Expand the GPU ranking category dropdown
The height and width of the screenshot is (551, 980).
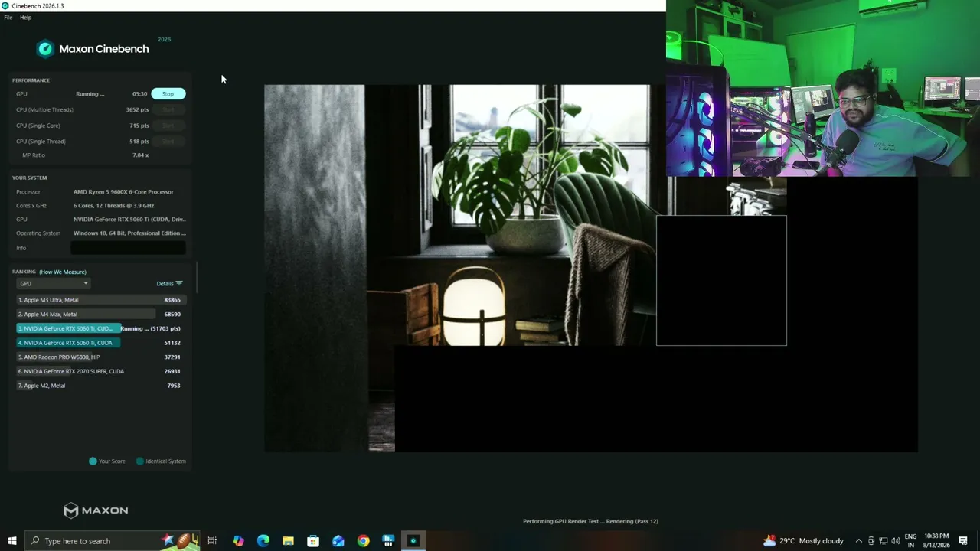[54, 284]
